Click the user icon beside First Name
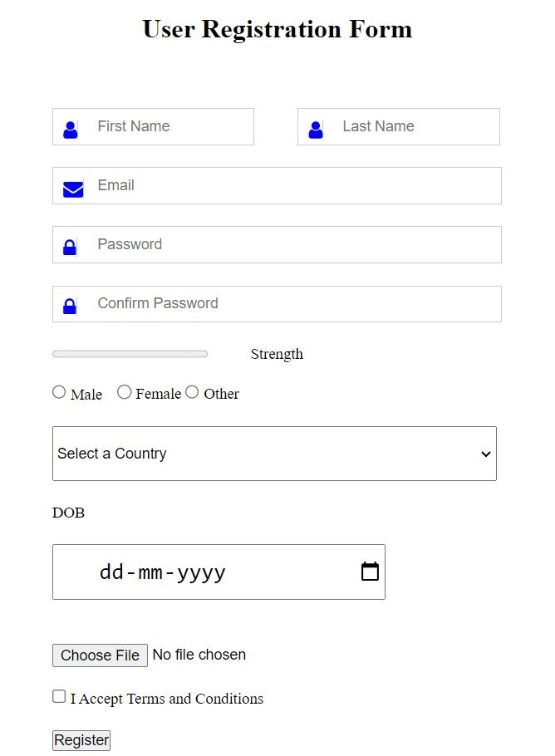Screen dimensions: 555x756 click(x=71, y=130)
